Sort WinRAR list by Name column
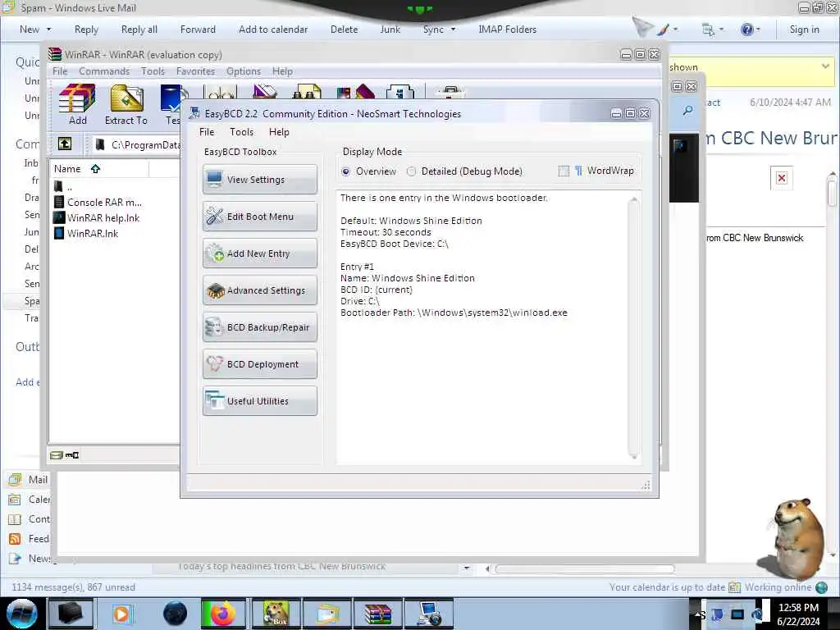The width and height of the screenshot is (840, 630). 99,169
